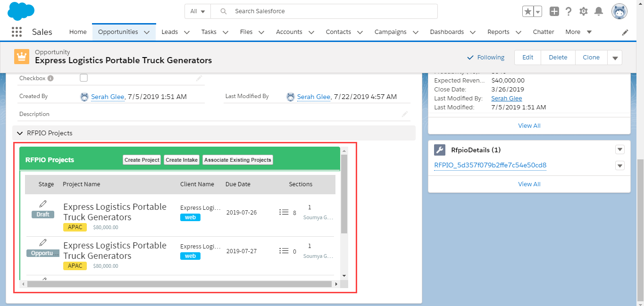Click the web tag for 2019-07-27 project
The image size is (644, 306).
click(190, 256)
